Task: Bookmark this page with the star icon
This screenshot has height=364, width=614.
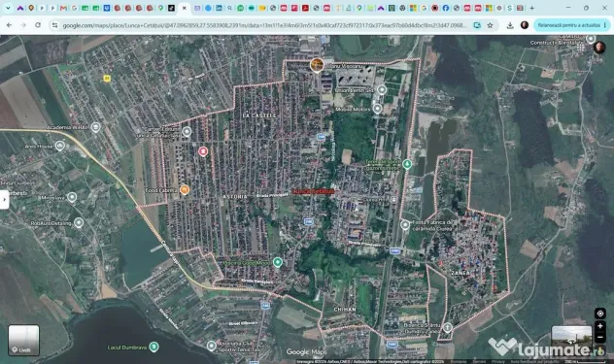Action: (490, 25)
